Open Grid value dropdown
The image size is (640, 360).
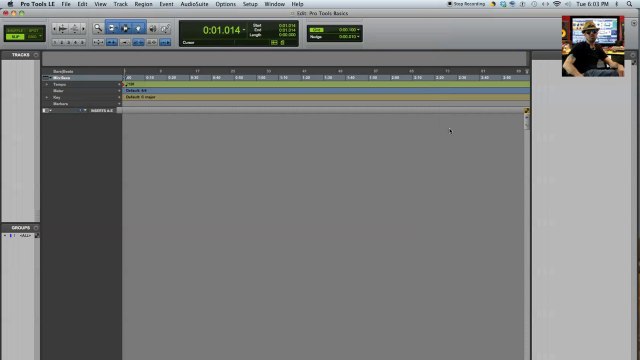[x=358, y=30]
